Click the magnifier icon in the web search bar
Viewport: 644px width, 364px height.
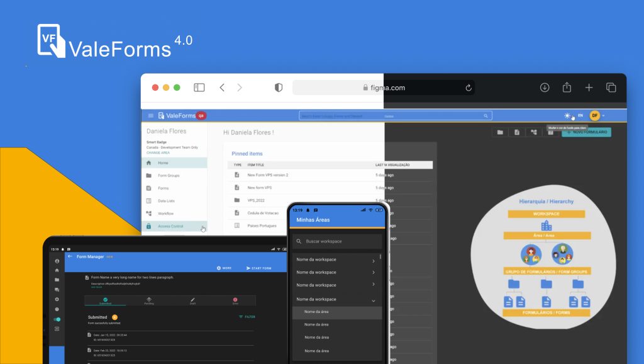coord(486,116)
